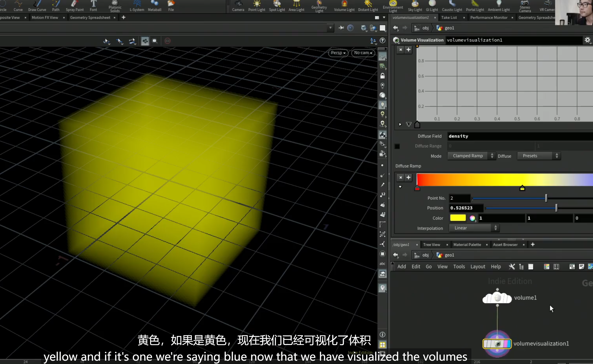Screen dimensions: 593x364
Task: Select the Spray Paint shelf tool
Action: (x=75, y=6)
